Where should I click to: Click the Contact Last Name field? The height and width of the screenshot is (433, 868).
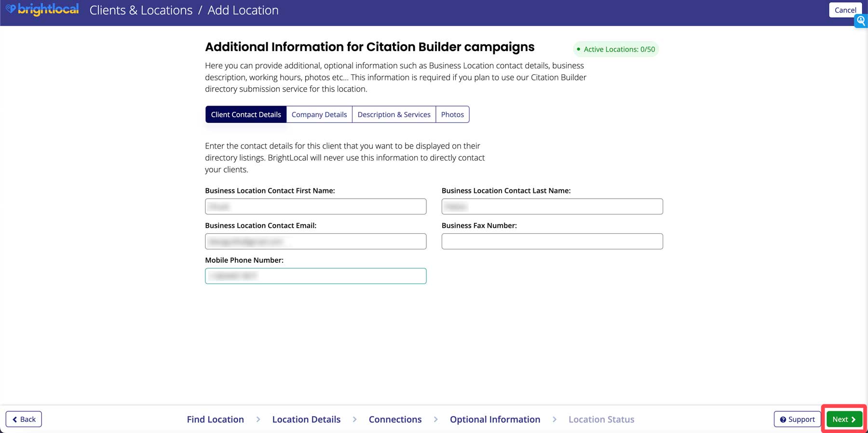552,206
